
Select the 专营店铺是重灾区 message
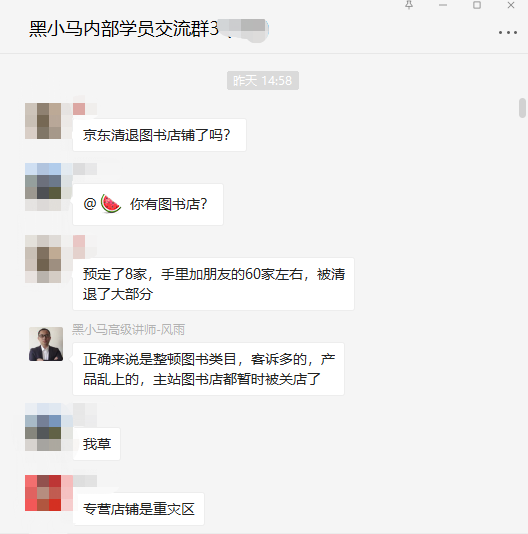click(x=138, y=509)
